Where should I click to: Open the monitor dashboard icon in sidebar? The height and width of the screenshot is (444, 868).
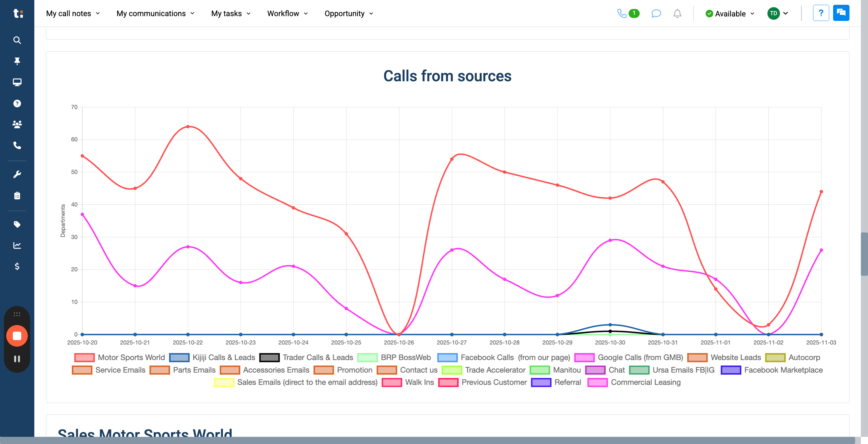click(17, 82)
